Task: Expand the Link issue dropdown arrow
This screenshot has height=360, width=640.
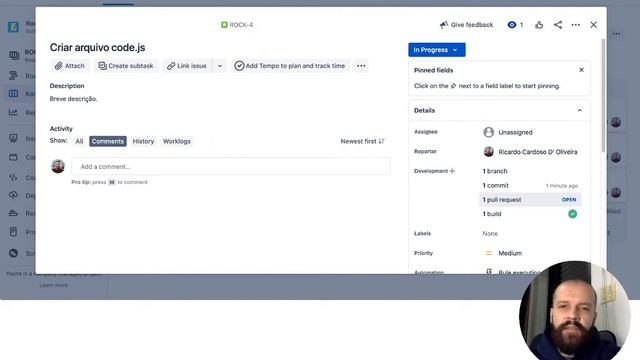Action: coord(220,66)
